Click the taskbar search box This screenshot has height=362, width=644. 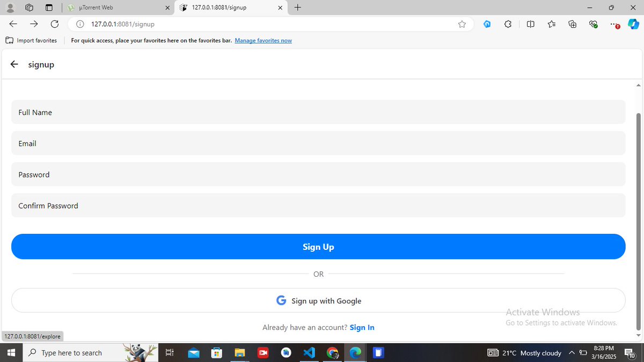pyautogui.click(x=91, y=352)
